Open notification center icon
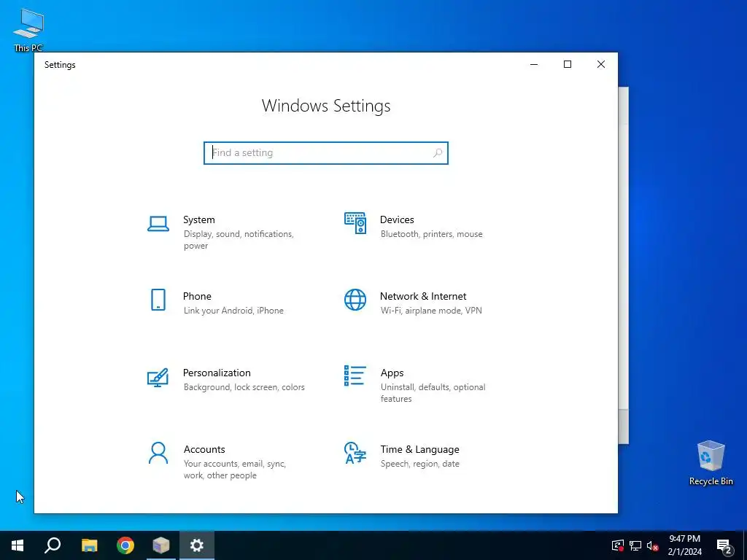The width and height of the screenshot is (747, 560). [724, 545]
